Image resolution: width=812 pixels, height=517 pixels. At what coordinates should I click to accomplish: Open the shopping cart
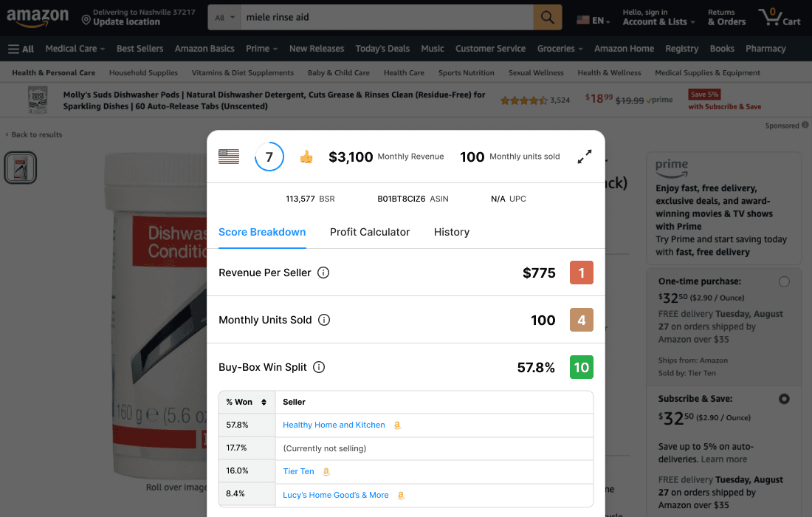[x=779, y=17]
